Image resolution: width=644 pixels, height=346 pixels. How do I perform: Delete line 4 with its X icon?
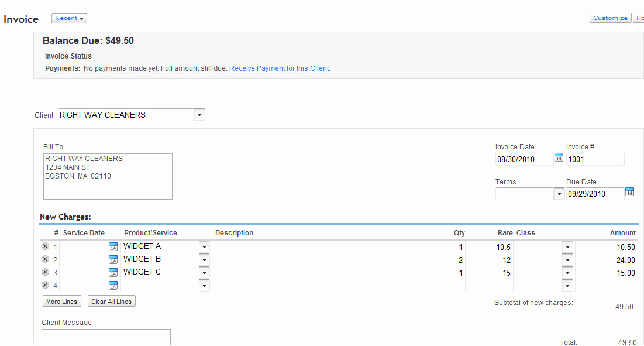coord(45,285)
